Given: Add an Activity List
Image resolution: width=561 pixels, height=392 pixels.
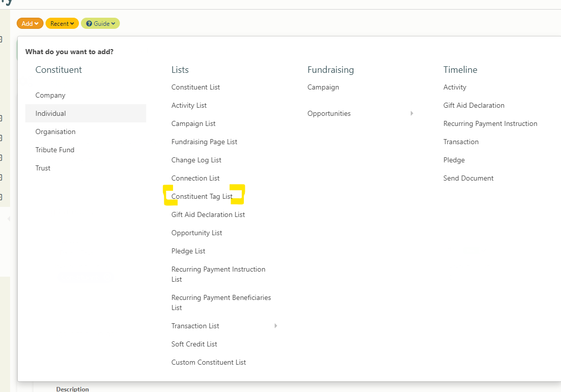Looking at the screenshot, I should pos(189,106).
